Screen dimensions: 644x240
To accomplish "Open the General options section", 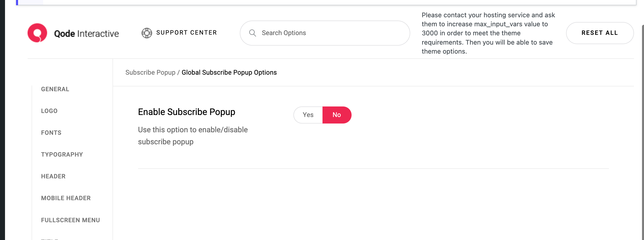I will pos(55,89).
